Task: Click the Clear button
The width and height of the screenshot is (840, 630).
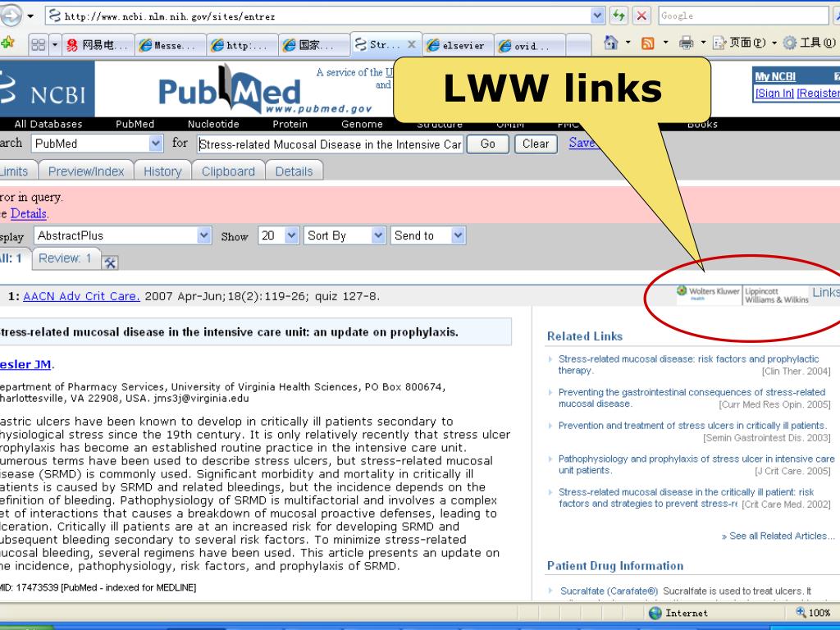Action: click(536, 144)
